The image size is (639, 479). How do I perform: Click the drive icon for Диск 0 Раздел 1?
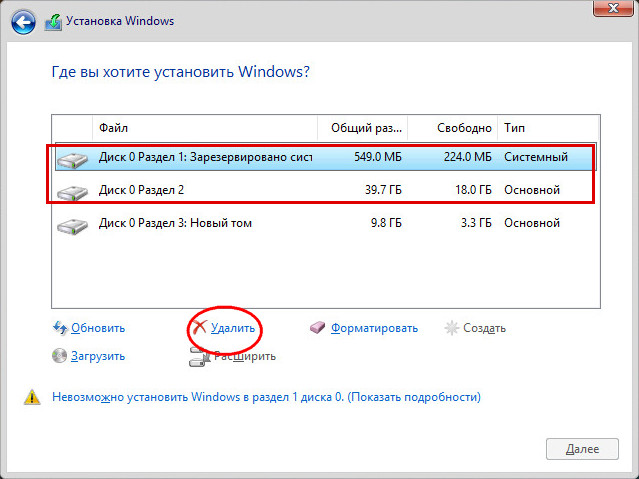73,159
